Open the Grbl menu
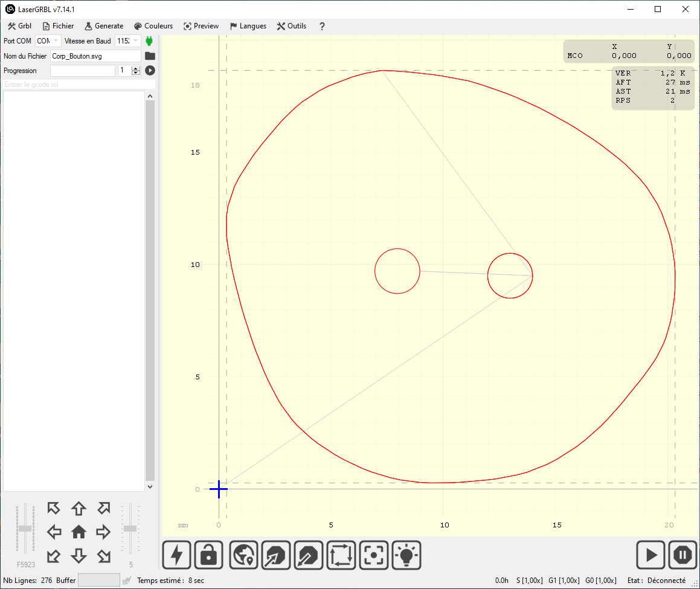Viewport: 700px width, 589px height. [x=19, y=26]
